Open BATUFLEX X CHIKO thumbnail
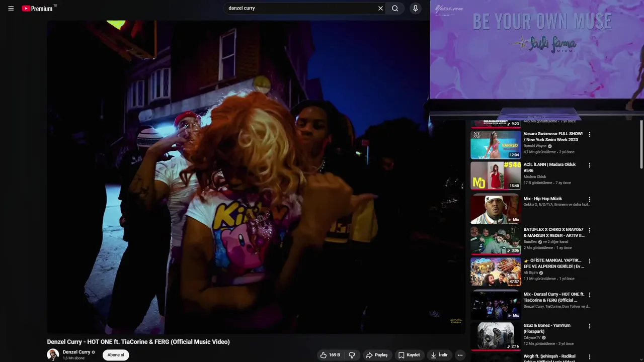 [x=496, y=240]
